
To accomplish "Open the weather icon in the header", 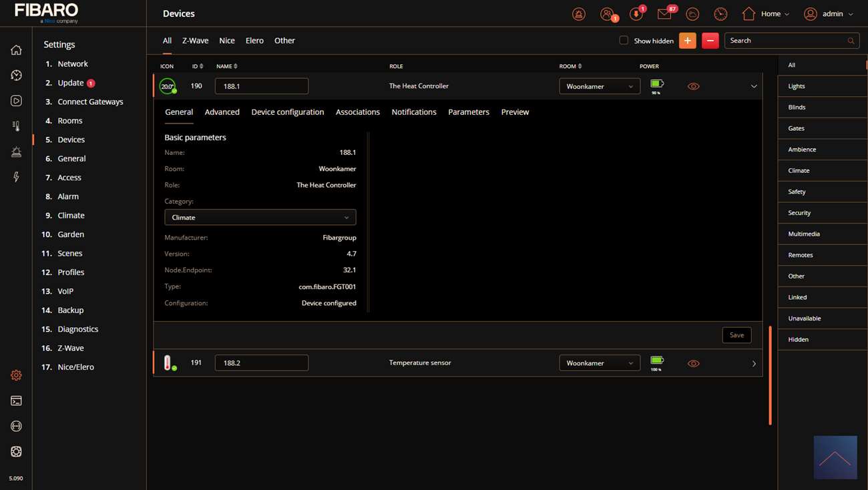I will tap(692, 14).
